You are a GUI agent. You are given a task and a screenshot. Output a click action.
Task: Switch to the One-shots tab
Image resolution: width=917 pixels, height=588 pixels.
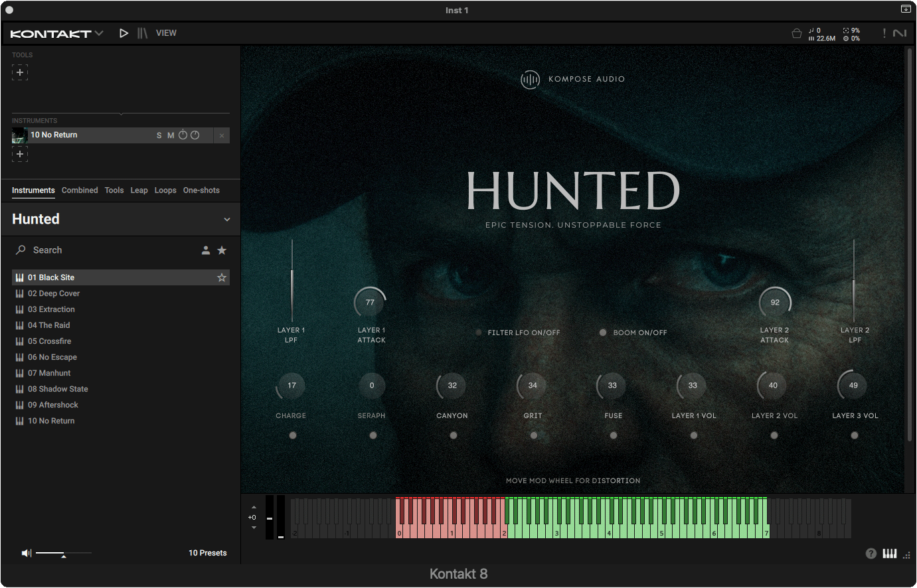pyautogui.click(x=201, y=190)
